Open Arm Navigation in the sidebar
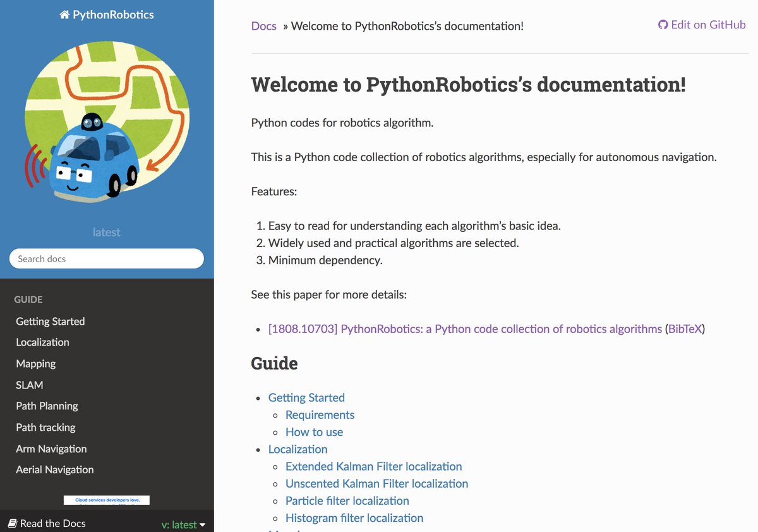The image size is (758, 532). 51,449
